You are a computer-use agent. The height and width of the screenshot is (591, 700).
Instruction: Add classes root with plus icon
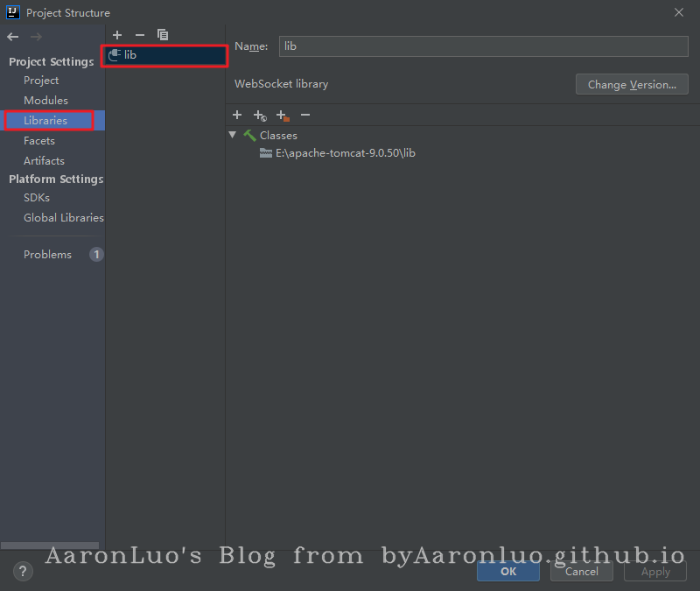237,115
